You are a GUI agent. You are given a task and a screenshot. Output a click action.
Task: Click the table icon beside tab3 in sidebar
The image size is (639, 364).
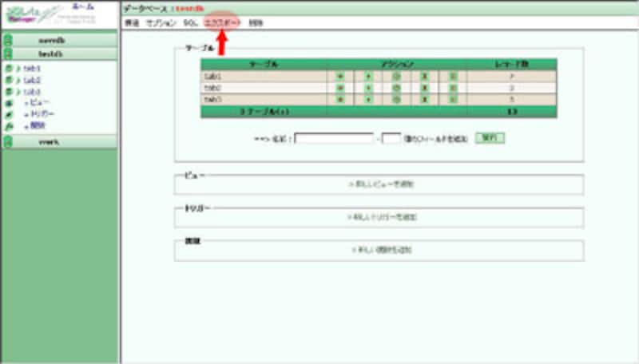pos(9,92)
